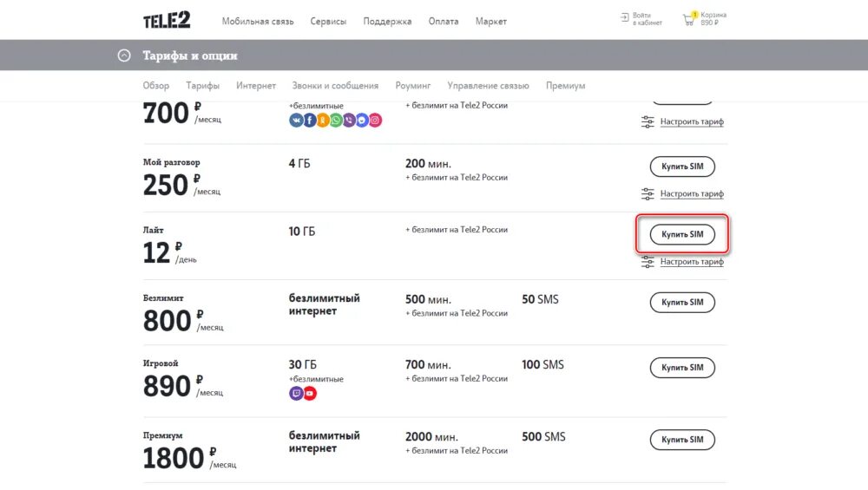Click the Безлимит tariff name
Viewport: 868px width, 490px height.
pos(163,298)
